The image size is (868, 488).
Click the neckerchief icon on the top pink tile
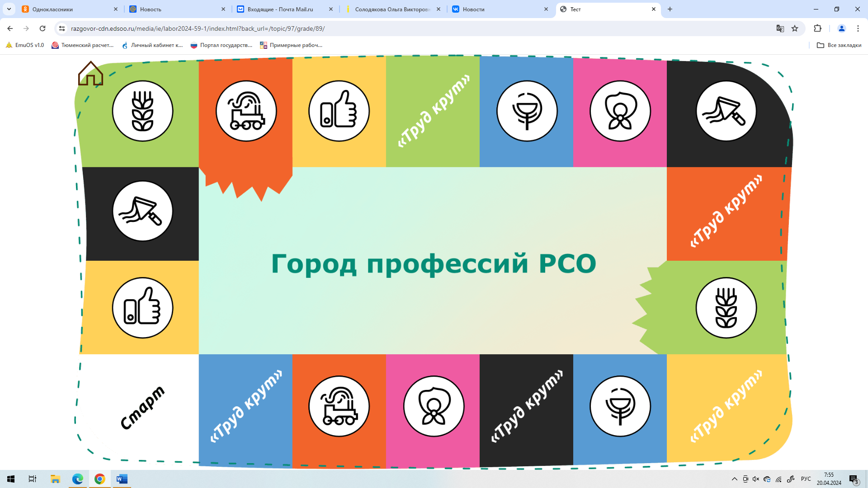point(620,111)
